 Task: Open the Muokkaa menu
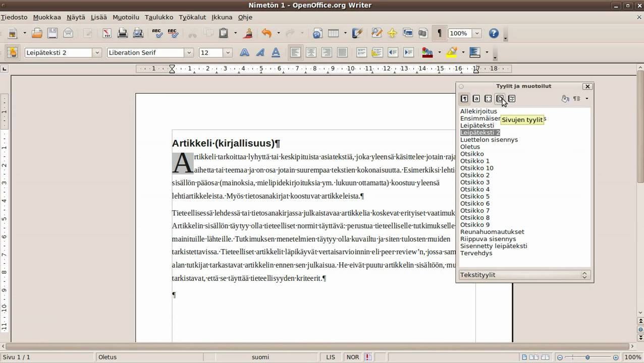pyautogui.click(x=47, y=17)
